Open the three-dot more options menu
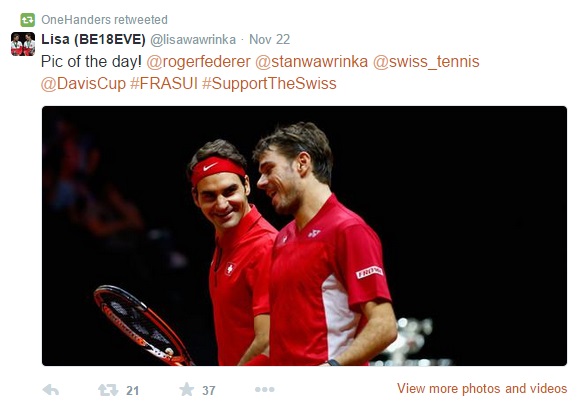 coord(265,390)
